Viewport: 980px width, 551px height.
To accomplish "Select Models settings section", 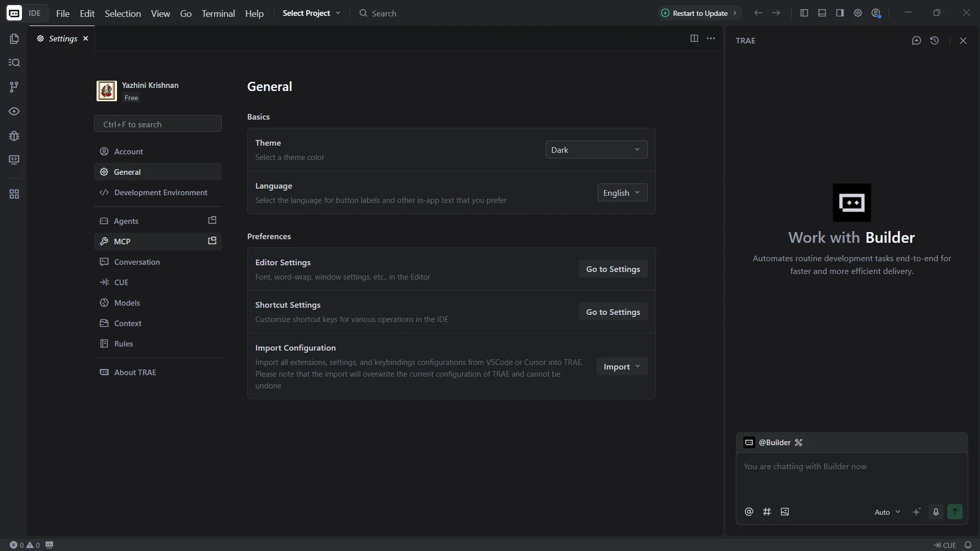I will pos(157,303).
